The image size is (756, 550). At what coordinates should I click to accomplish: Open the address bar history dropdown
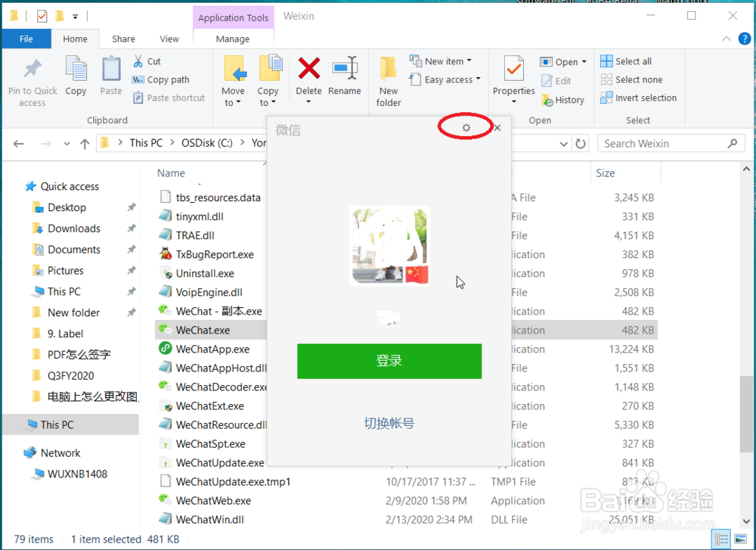pyautogui.click(x=564, y=144)
